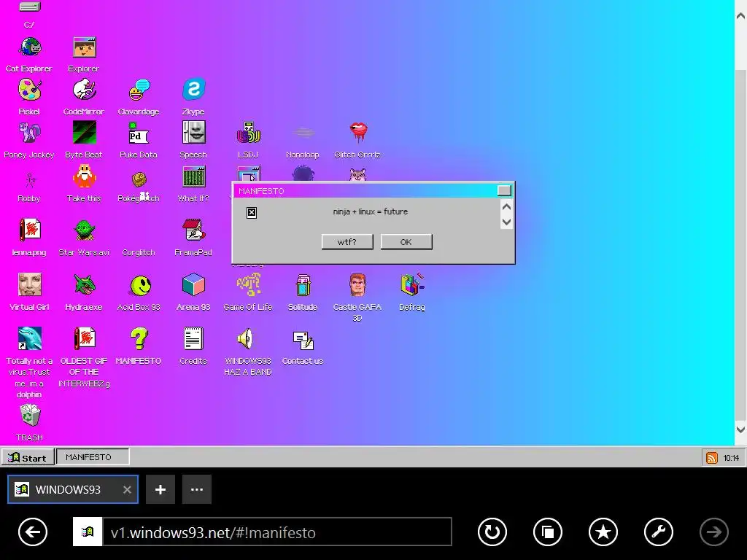Screen dimensions: 747x560
Task: Open MANIFESTO question mark desktop icon
Action: [139, 338]
